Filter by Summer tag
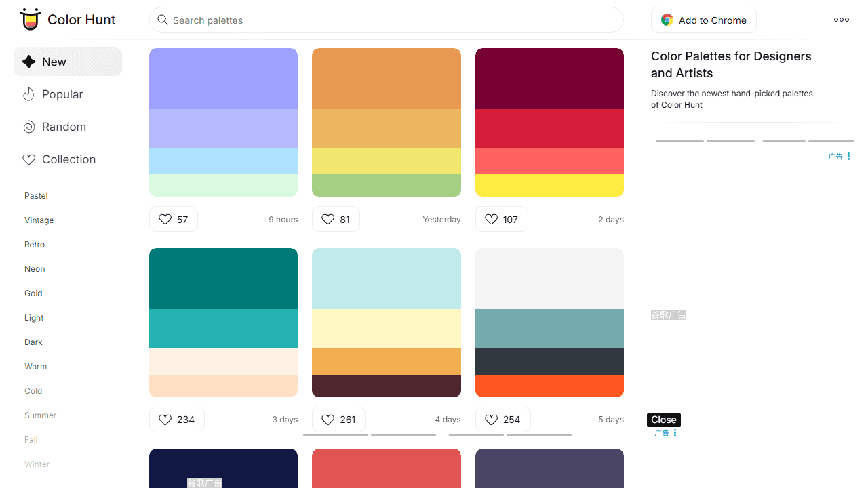 pos(40,415)
